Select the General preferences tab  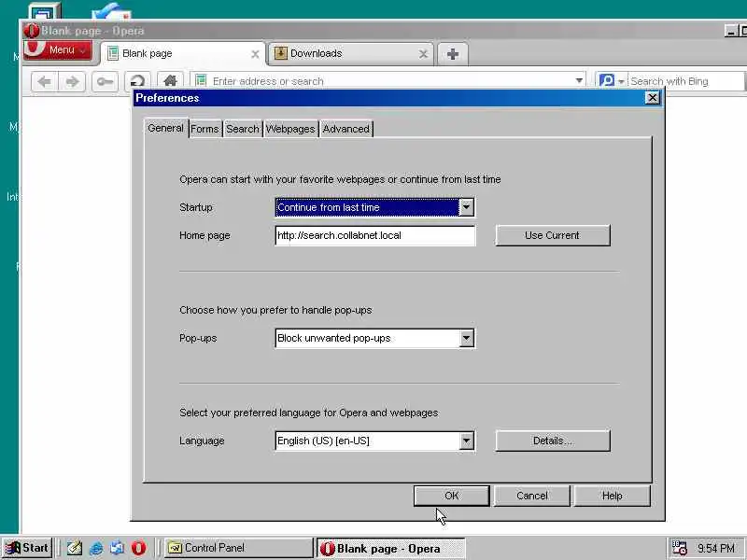pyautogui.click(x=165, y=128)
